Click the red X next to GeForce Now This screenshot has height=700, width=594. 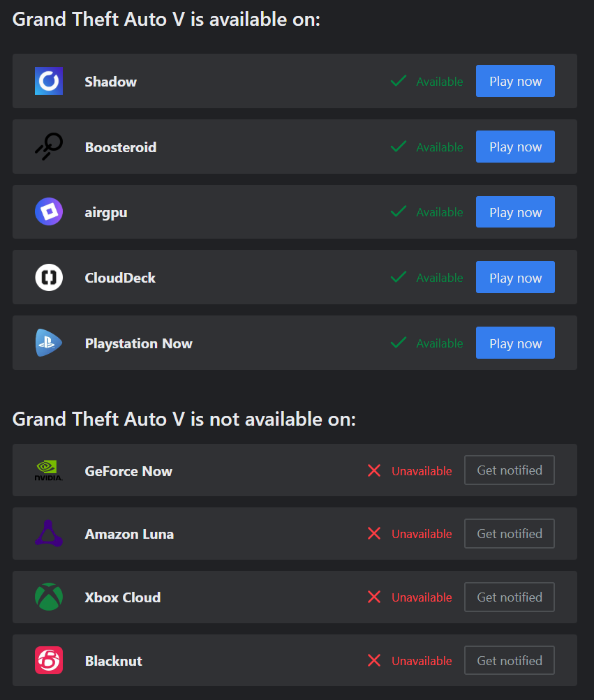(374, 470)
